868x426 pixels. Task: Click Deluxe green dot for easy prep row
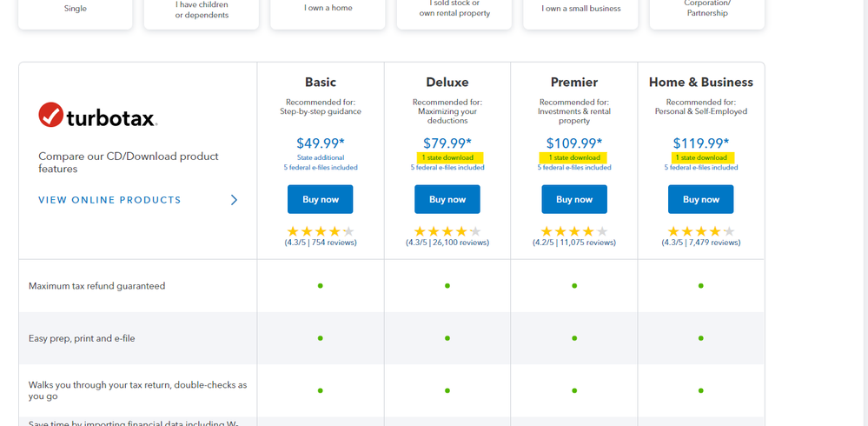(447, 338)
